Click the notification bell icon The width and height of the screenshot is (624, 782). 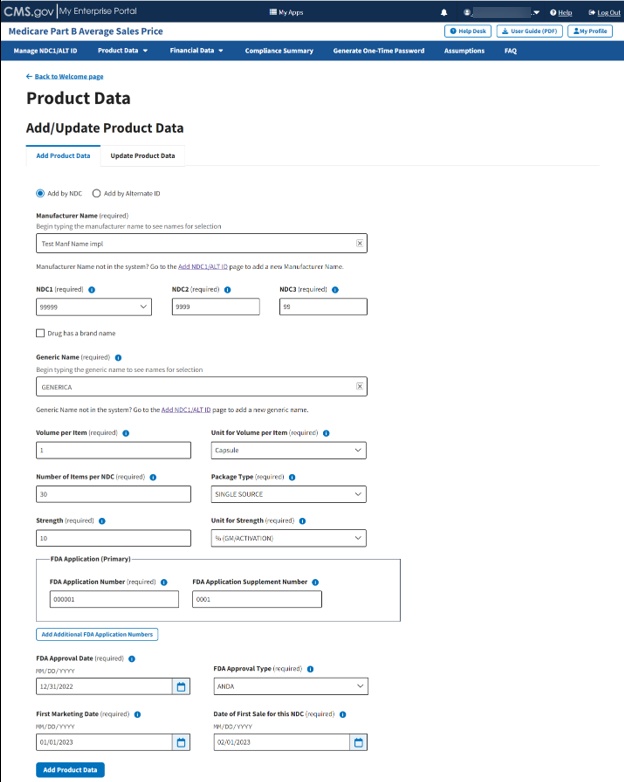tap(444, 12)
